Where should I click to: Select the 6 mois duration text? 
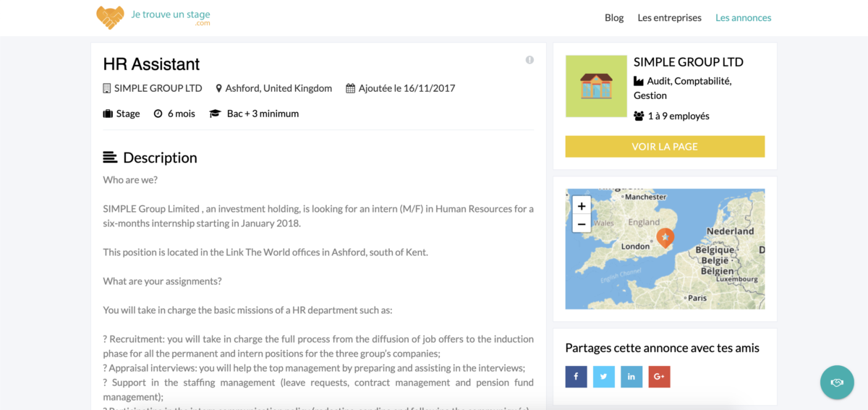click(182, 114)
